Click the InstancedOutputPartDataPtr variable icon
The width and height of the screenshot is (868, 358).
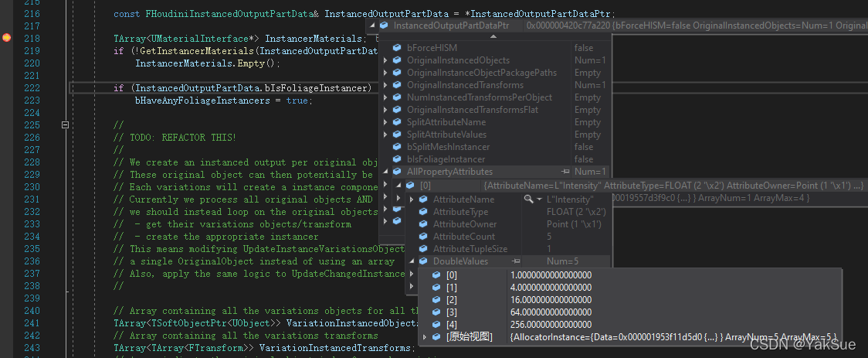[x=384, y=26]
